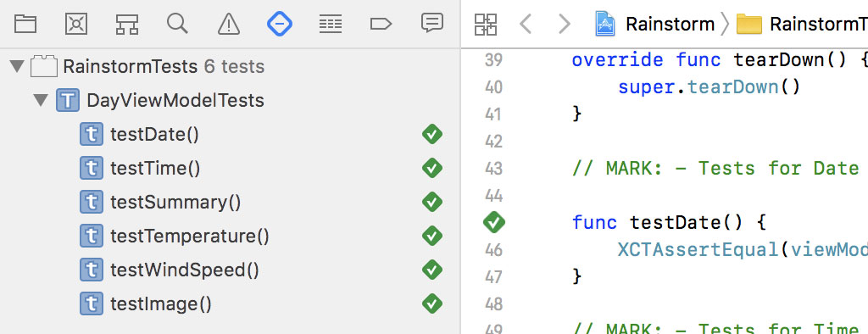
Task: Open the Symbol navigator hierarchy icon
Action: [127, 24]
